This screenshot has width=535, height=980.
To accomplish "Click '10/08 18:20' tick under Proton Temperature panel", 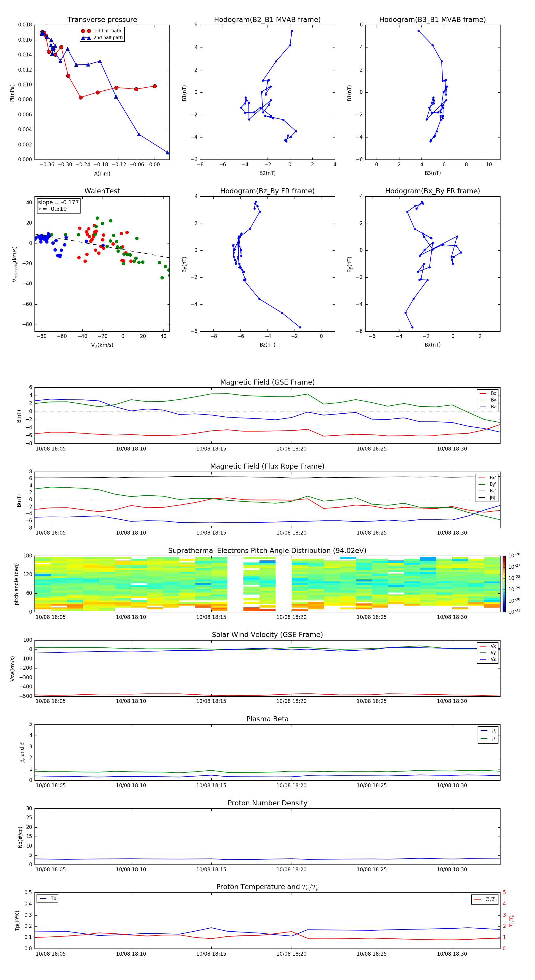I will (x=292, y=954).
